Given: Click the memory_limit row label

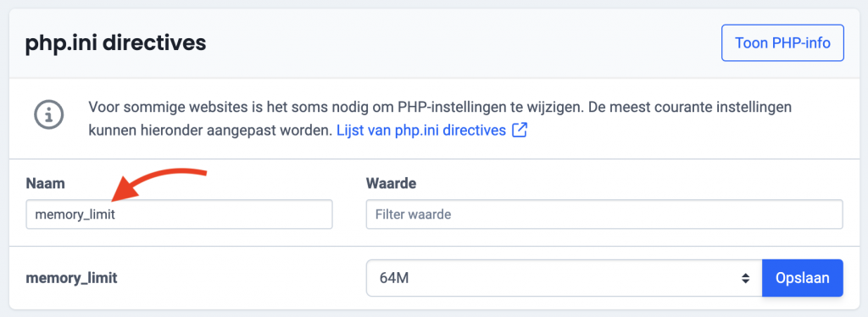Looking at the screenshot, I should click(x=71, y=278).
